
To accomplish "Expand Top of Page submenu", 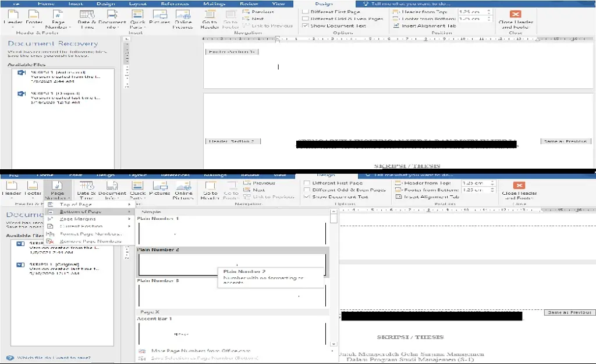I will pos(89,204).
